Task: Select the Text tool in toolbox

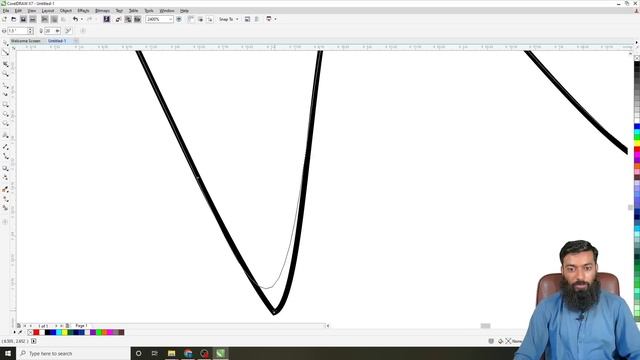Action: (x=5, y=135)
